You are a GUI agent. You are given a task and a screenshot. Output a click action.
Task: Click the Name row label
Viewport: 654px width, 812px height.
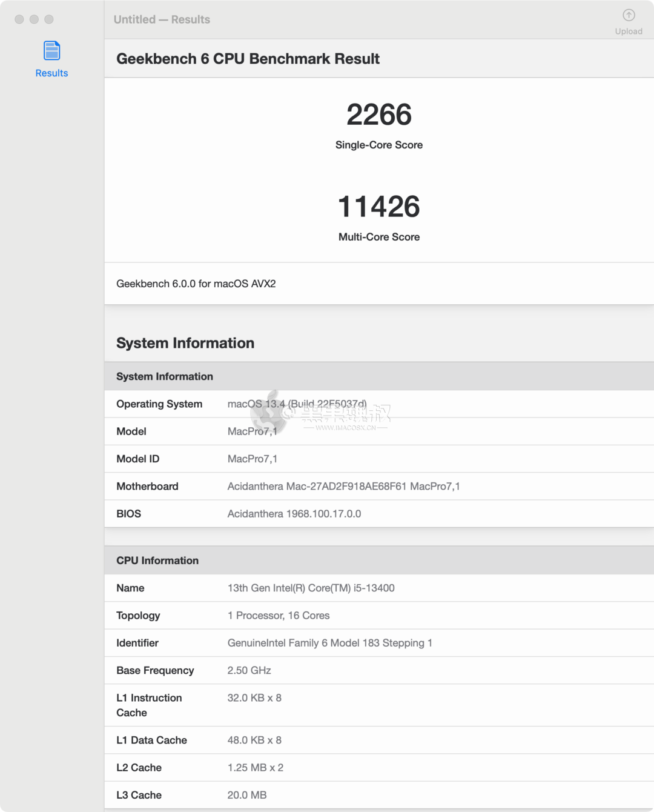point(130,588)
